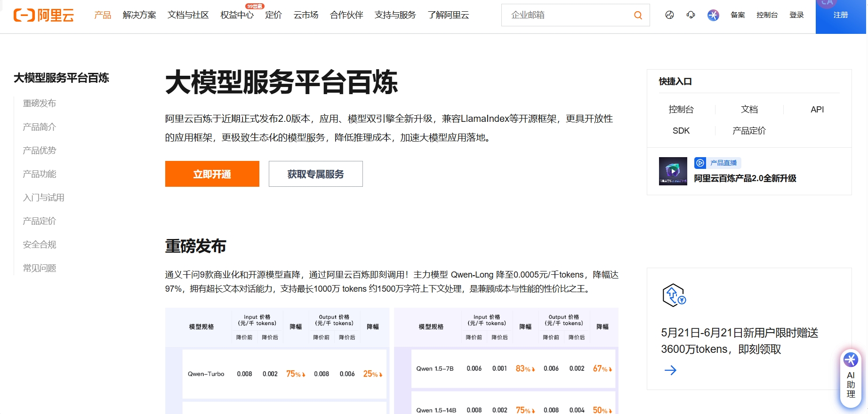
Task: Click the 大模型服务平台百炼 sidebar title
Action: [61, 78]
